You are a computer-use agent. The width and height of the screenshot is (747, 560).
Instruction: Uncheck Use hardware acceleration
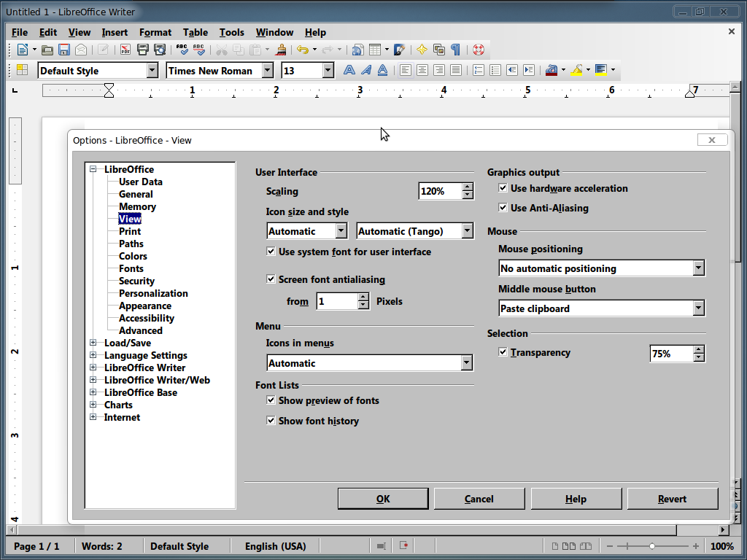[x=503, y=188]
